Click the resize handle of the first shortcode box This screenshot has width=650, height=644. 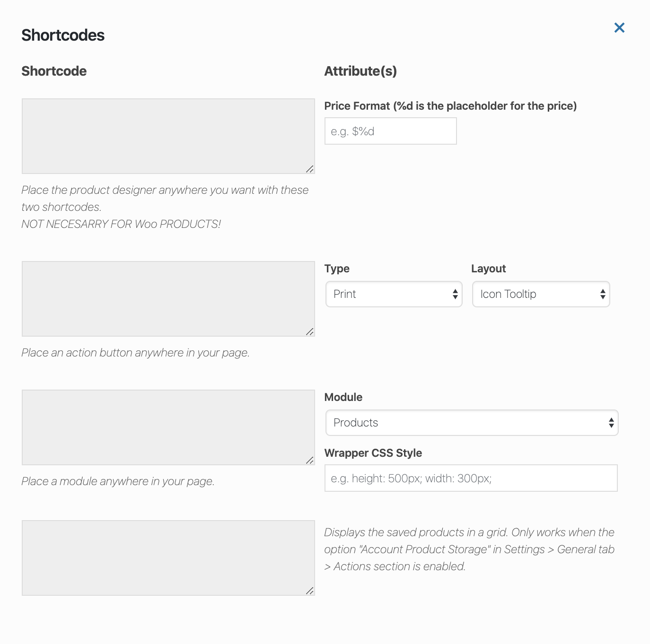[310, 168]
